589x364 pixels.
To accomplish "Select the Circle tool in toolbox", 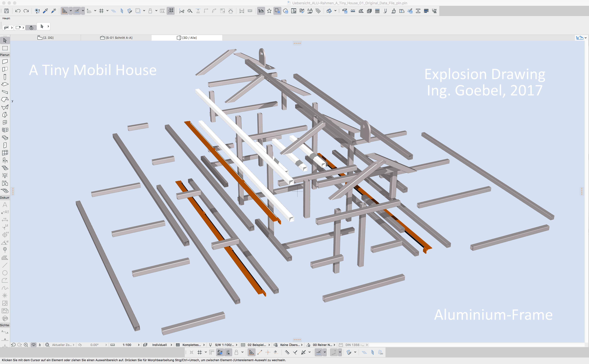I will pos(5,273).
